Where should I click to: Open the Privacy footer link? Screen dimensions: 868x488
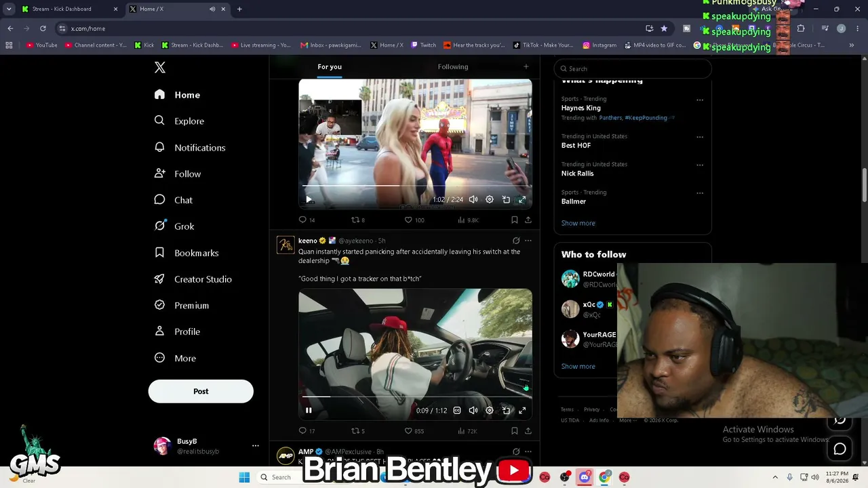click(591, 409)
